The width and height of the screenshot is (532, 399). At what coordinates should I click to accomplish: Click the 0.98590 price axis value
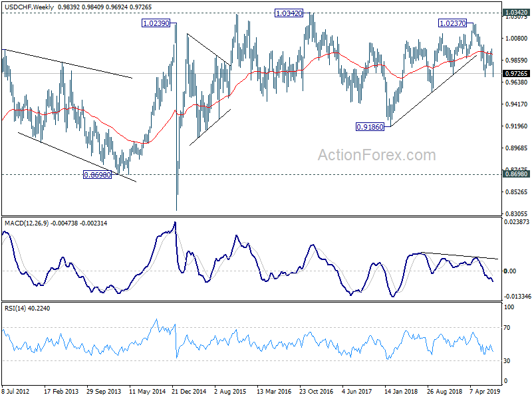click(x=517, y=61)
